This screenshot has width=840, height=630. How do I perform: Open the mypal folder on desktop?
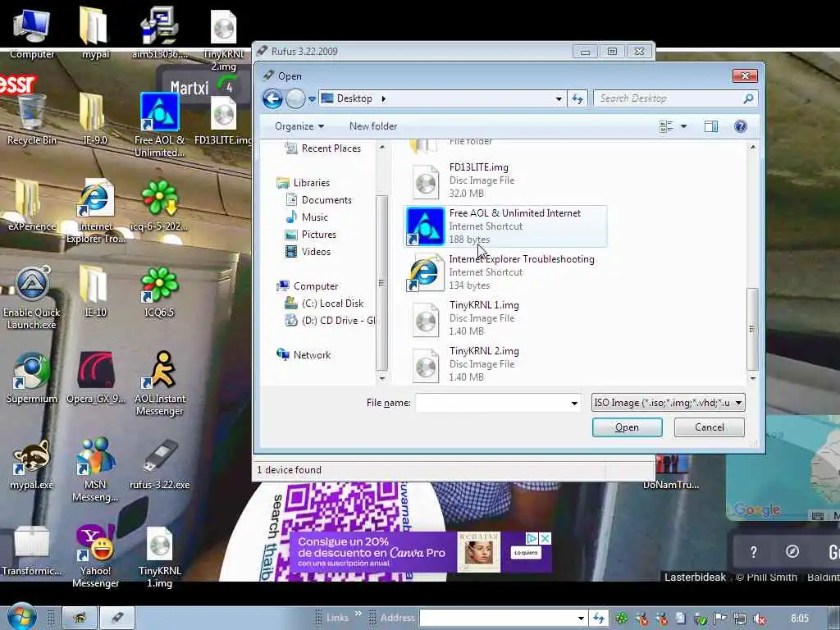point(95,31)
